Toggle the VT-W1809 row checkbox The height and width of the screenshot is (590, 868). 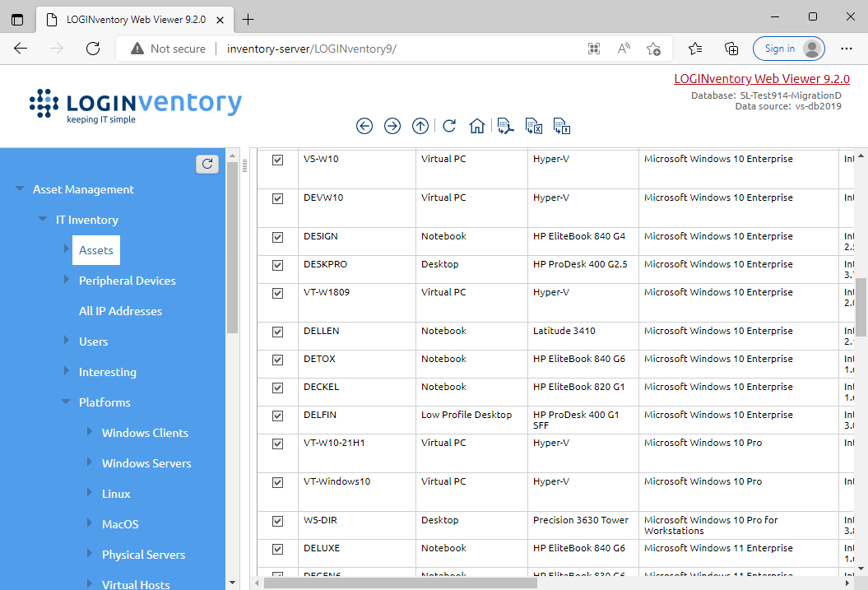pos(278,293)
